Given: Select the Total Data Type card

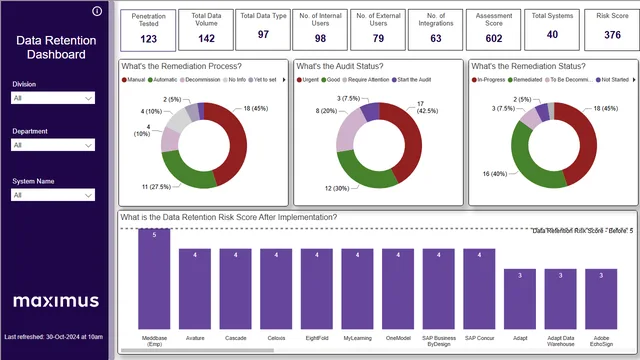Looking at the screenshot, I should [263, 30].
